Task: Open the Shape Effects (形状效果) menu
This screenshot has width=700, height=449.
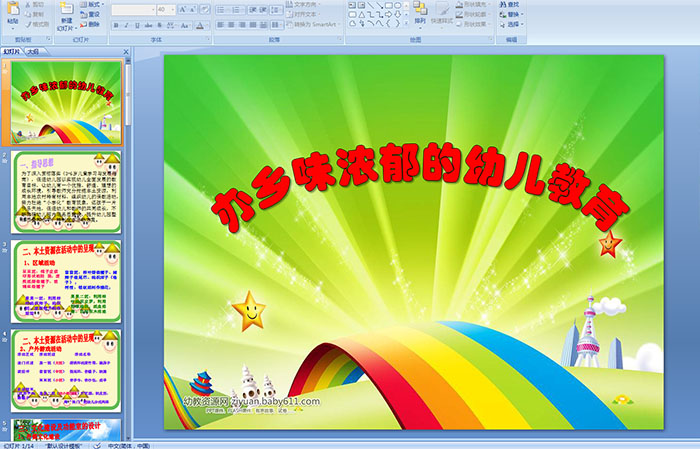Action: pos(474,25)
